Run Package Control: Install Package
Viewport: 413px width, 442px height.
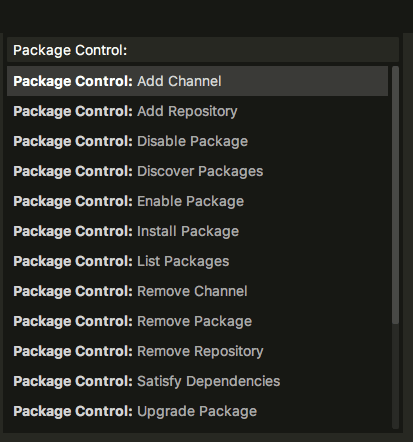[197, 231]
